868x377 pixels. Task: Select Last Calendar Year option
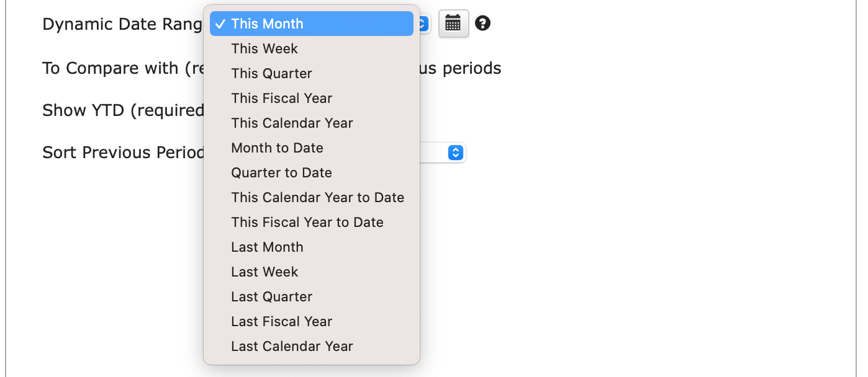coord(312,346)
